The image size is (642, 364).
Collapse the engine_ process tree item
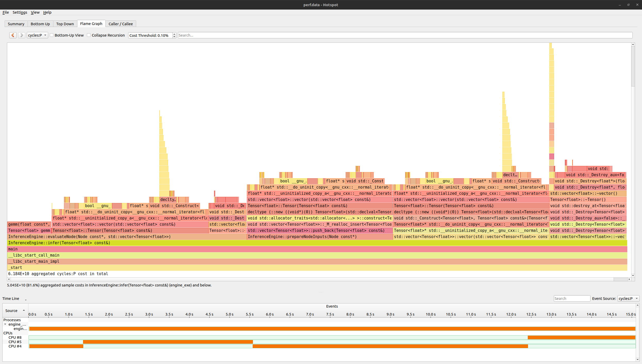click(5, 324)
